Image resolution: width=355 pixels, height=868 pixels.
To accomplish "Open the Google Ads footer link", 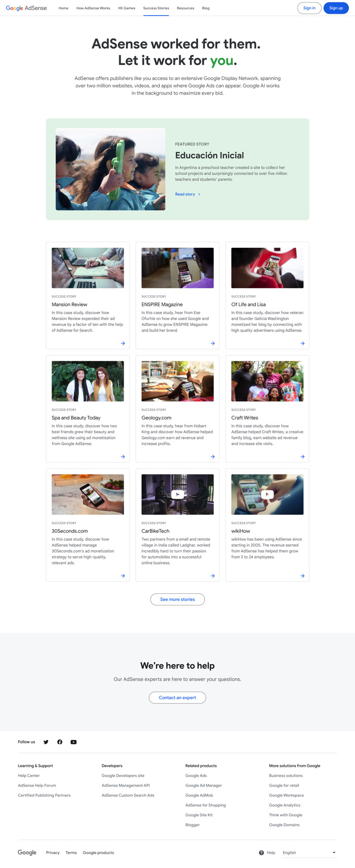I will tap(196, 776).
